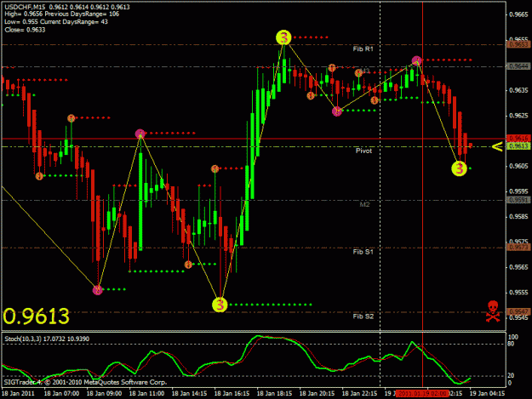Click the USDCHF,M15 chart title
This screenshot has height=399, width=532.
(26, 7)
